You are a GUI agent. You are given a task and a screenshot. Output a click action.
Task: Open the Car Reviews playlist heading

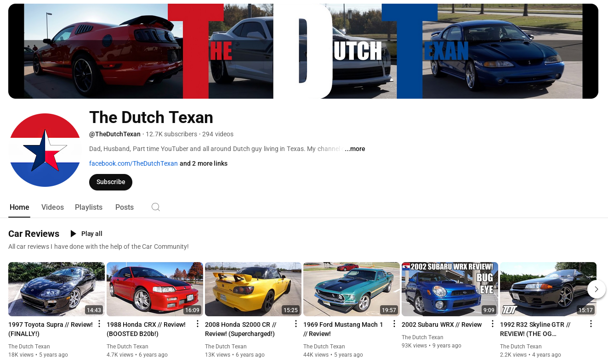[34, 234]
